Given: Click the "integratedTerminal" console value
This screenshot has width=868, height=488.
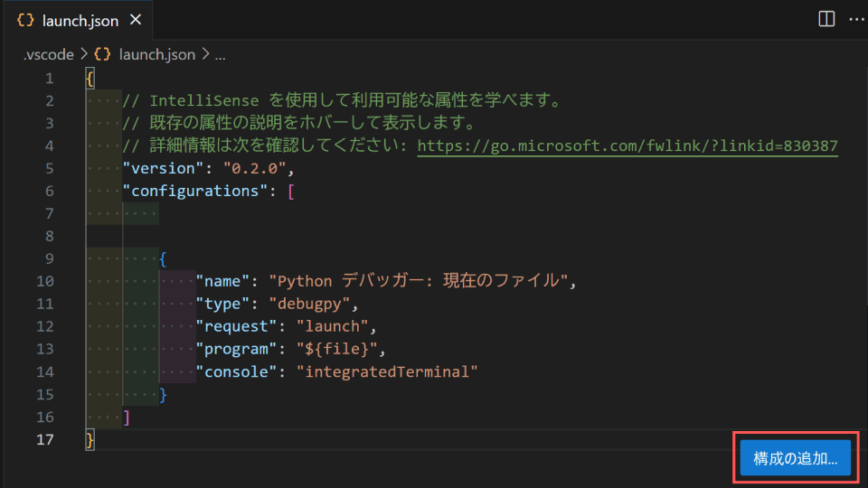Looking at the screenshot, I should [387, 371].
